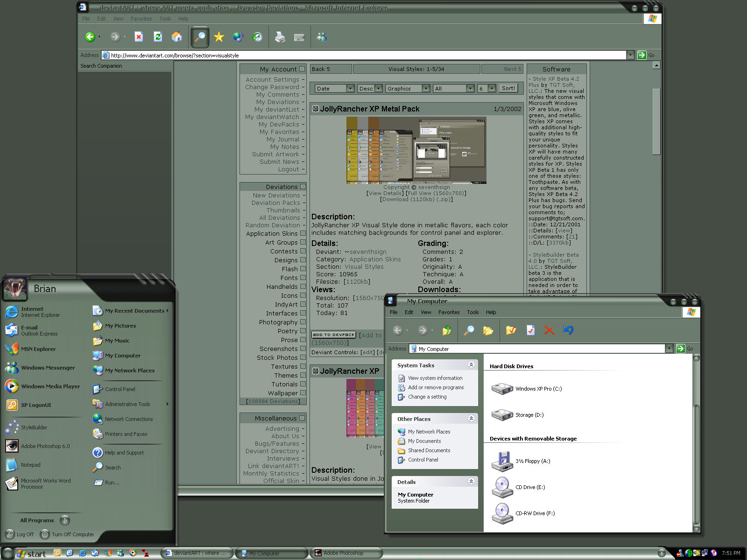Click the IE Messenger people icon

322,37
